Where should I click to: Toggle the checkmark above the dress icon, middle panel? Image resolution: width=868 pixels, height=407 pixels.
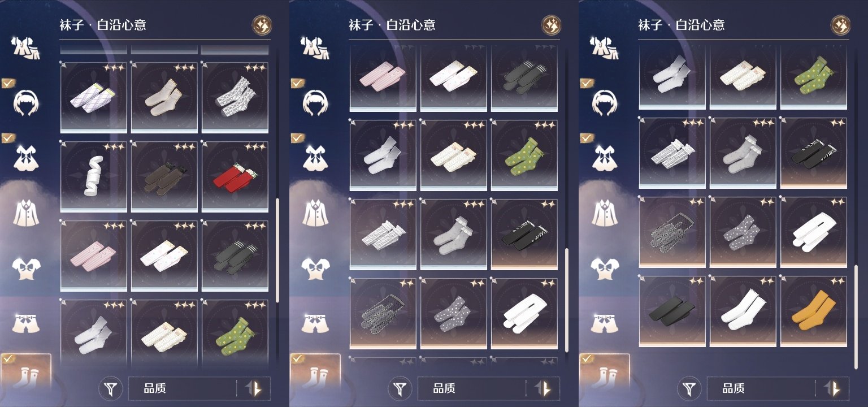click(x=297, y=137)
